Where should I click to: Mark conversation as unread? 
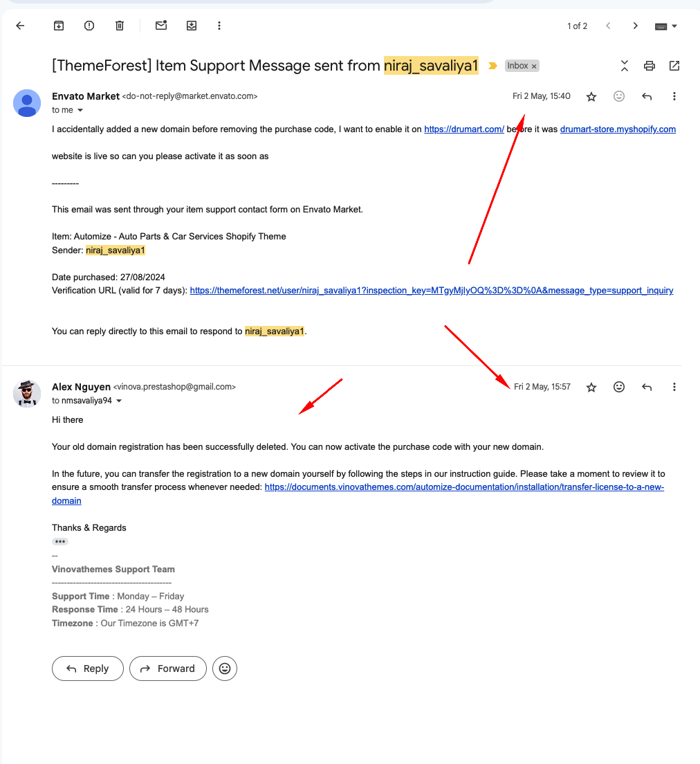click(x=161, y=26)
